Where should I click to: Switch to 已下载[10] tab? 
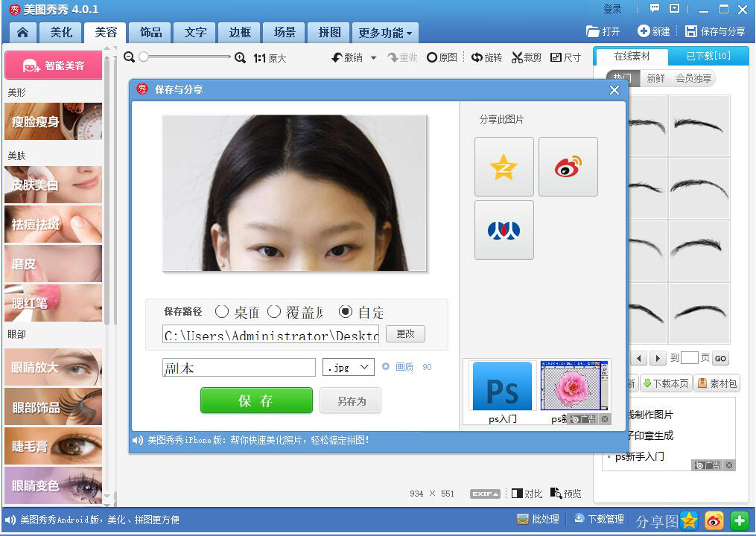point(708,56)
